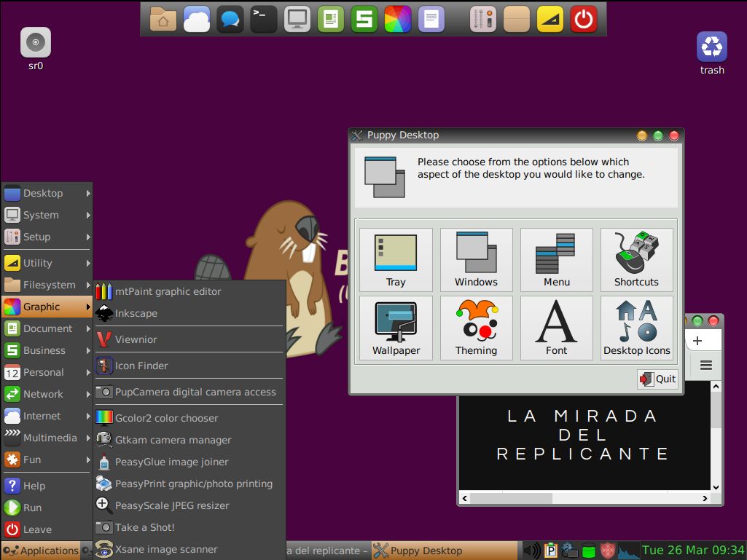Click the Quit button in Puppy Desktop
The width and height of the screenshot is (747, 560).
657,379
